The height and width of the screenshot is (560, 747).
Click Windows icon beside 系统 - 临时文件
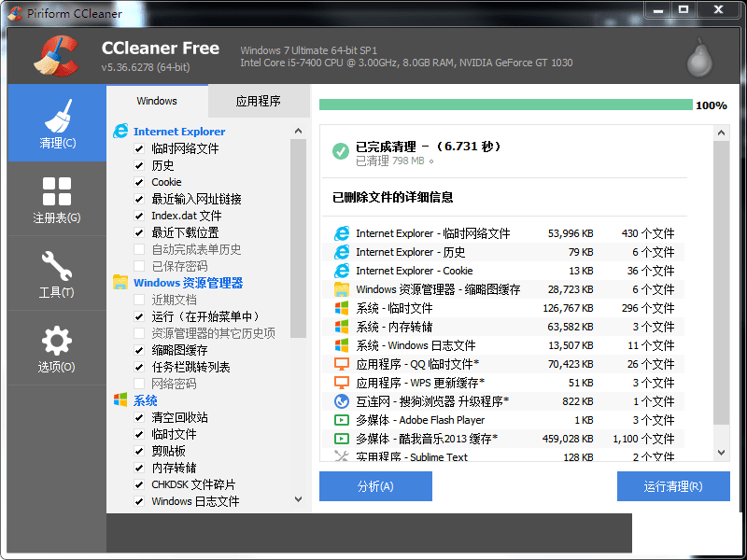[342, 308]
